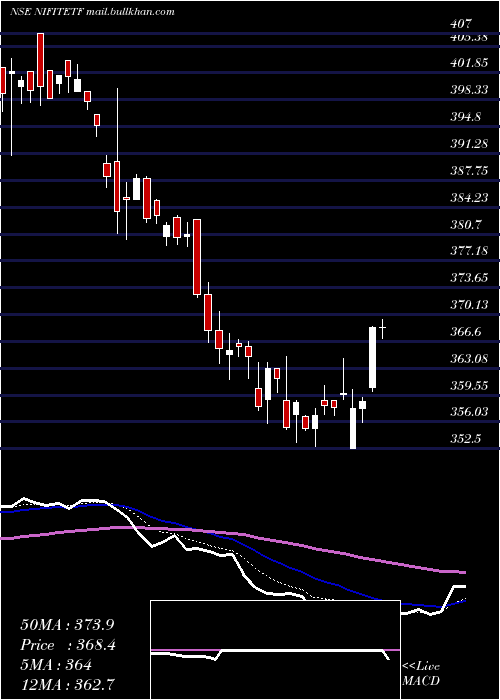The image size is (500, 700).
Task: Click the 394.8 price axis label
Action: tap(465, 117)
